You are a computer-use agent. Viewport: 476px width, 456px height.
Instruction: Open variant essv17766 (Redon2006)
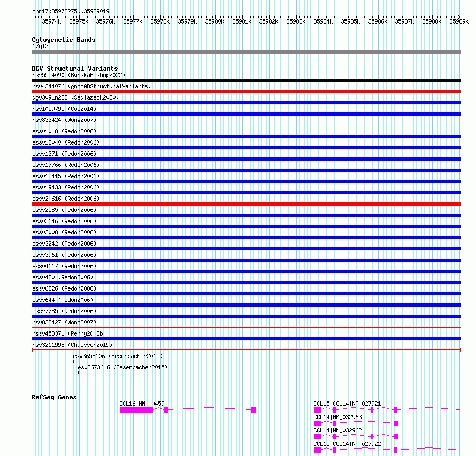tap(66, 165)
